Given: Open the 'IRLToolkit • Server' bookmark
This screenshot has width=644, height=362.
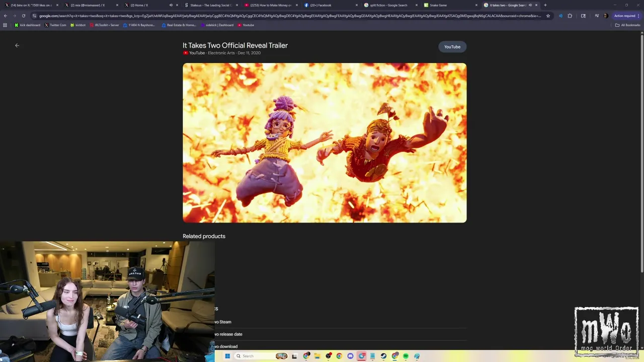Looking at the screenshot, I should click(x=104, y=25).
